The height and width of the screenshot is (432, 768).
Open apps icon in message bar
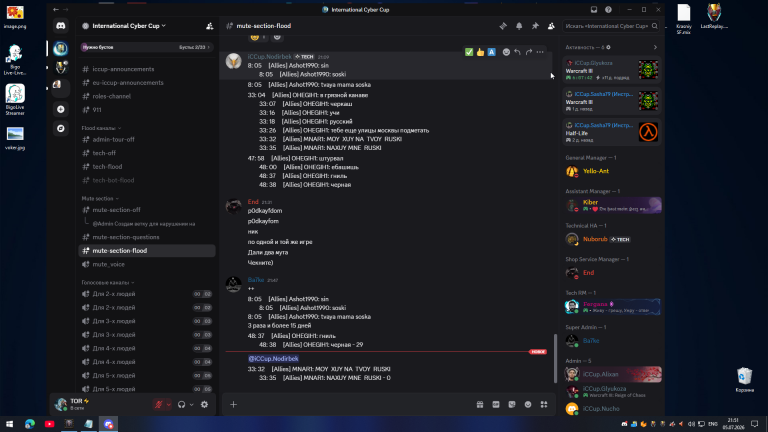[544, 405]
